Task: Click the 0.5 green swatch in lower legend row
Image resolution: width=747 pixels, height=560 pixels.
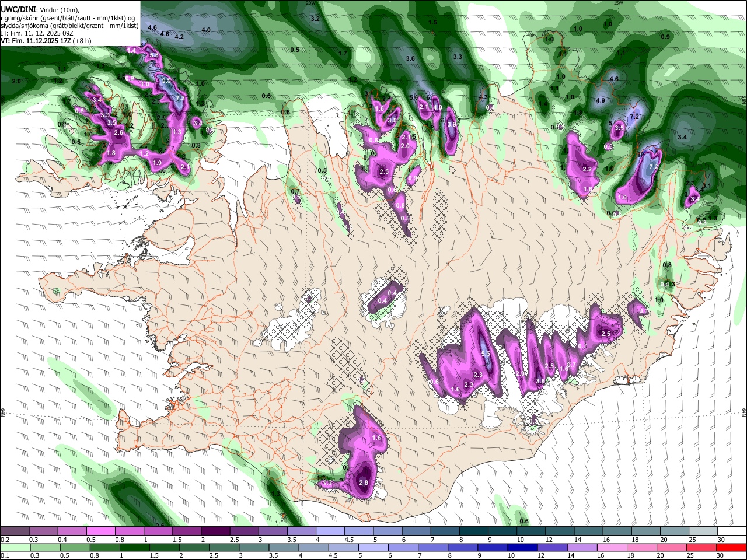Action: click(75, 548)
